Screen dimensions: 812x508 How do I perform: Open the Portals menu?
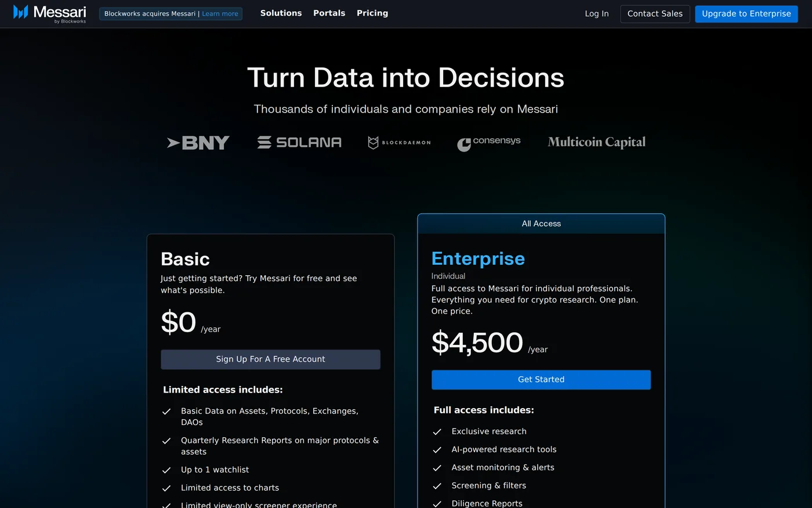(x=329, y=13)
